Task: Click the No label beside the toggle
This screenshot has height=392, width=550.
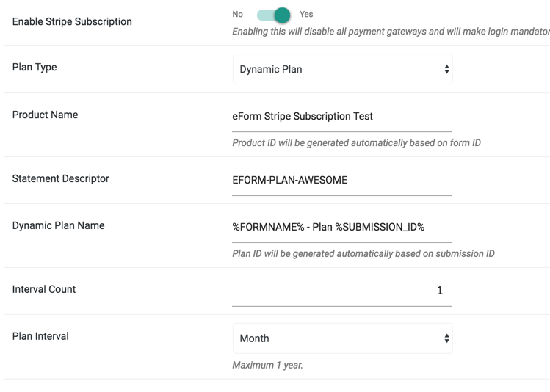Action: point(237,15)
